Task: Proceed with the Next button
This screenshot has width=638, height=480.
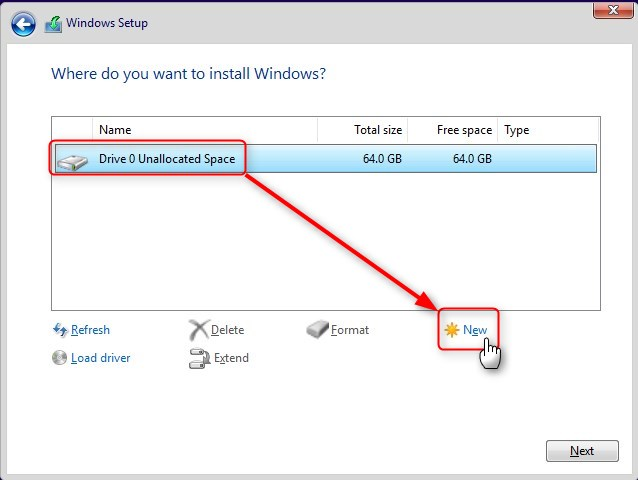Action: pos(582,451)
